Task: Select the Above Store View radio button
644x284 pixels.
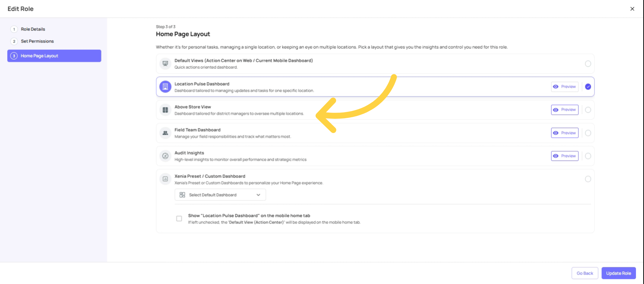Action: click(588, 110)
